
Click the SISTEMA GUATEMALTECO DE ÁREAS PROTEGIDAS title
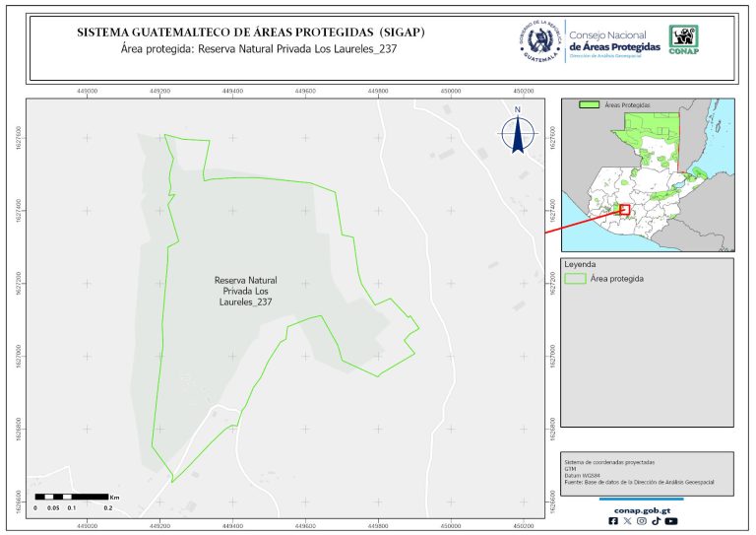[251, 32]
